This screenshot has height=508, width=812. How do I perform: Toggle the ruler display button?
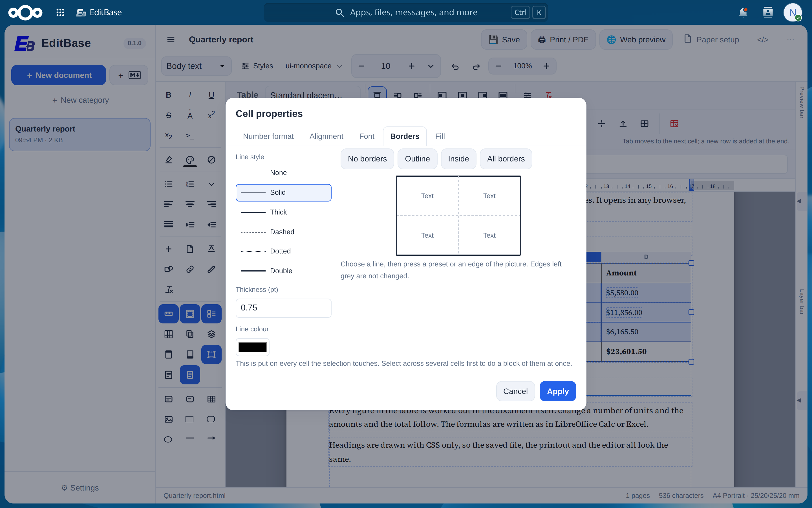click(x=168, y=314)
